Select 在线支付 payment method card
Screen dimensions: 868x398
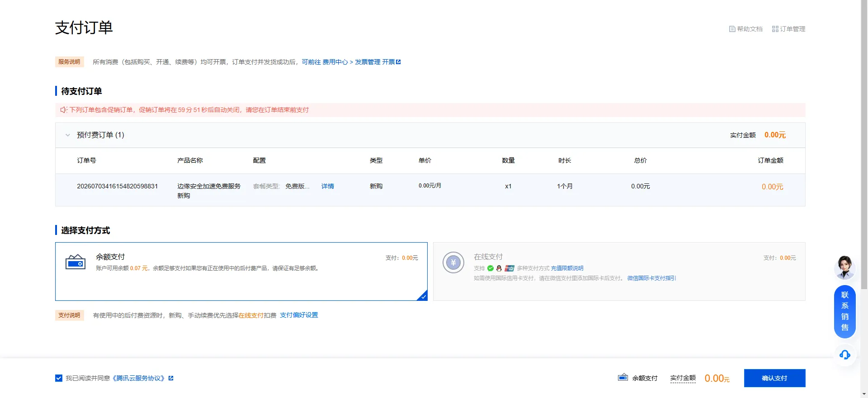pyautogui.click(x=619, y=272)
